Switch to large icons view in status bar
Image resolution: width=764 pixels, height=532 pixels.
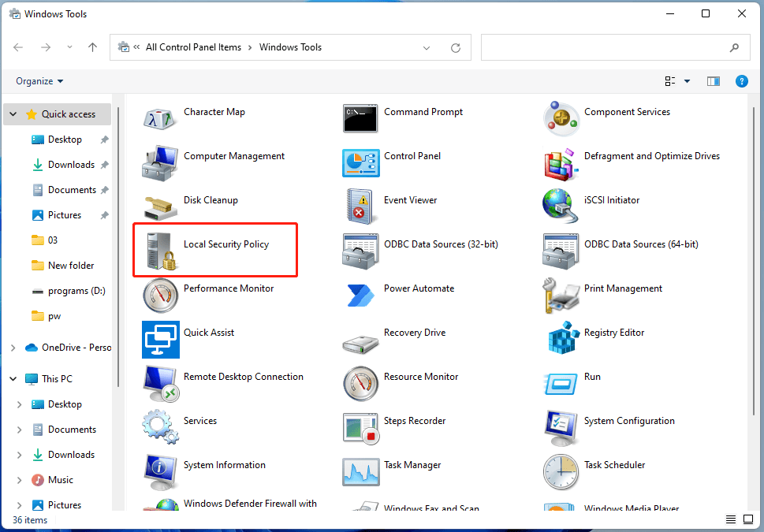coord(748,520)
